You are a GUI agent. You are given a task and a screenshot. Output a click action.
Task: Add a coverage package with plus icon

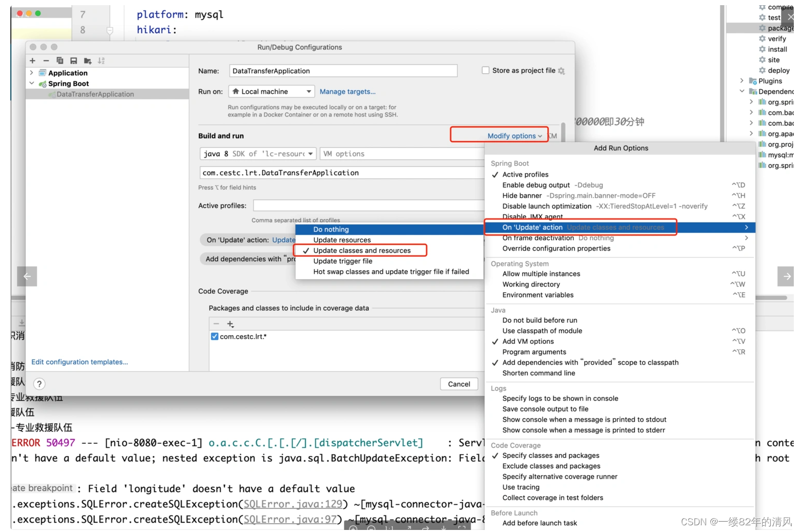(x=230, y=324)
